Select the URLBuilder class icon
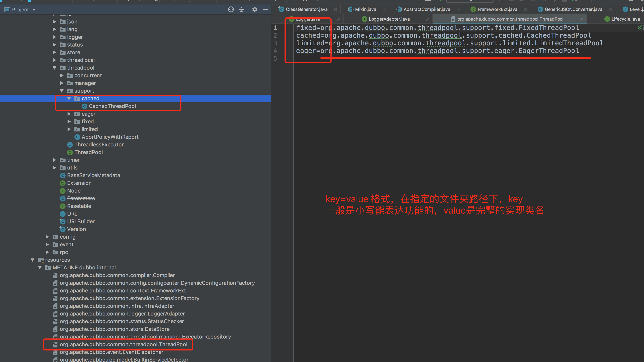Image resolution: width=644 pixels, height=362 pixels. (62, 221)
